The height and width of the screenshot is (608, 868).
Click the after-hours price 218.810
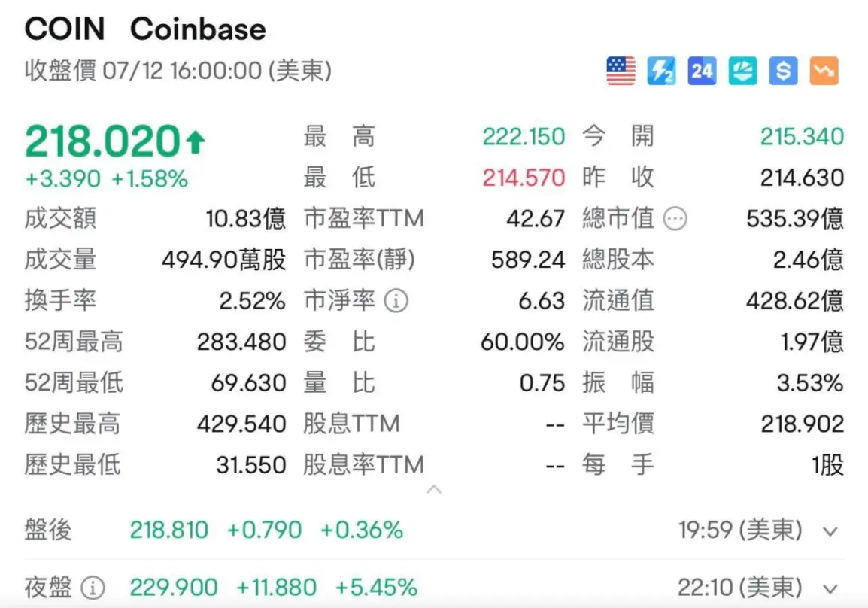pyautogui.click(x=168, y=530)
